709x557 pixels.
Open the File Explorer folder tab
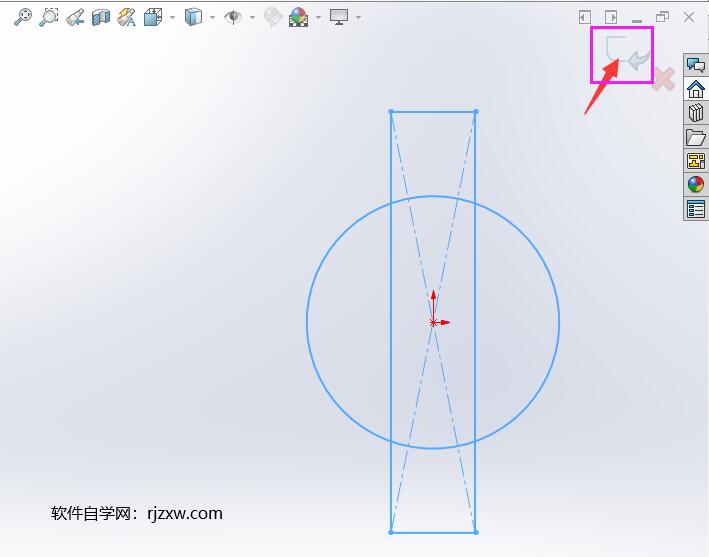695,137
